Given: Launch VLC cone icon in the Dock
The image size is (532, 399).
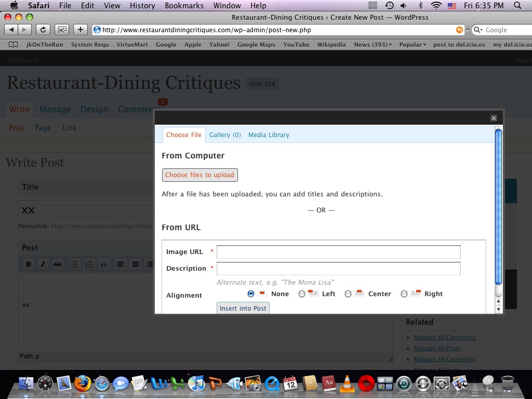Looking at the screenshot, I should (347, 384).
